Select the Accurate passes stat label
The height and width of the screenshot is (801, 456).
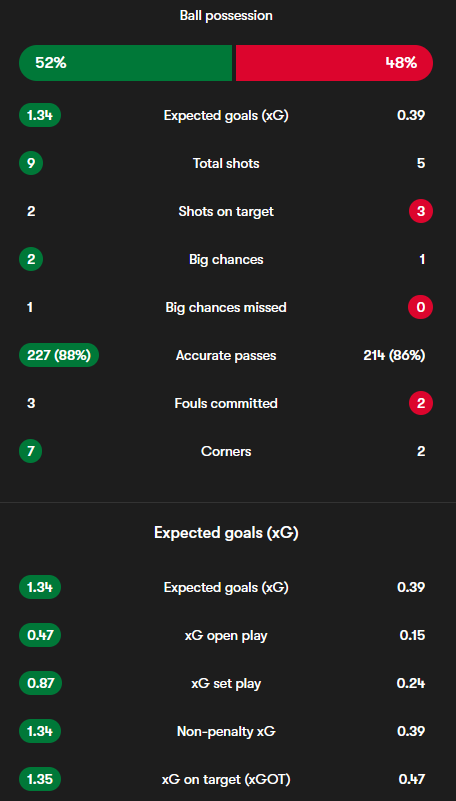226,356
